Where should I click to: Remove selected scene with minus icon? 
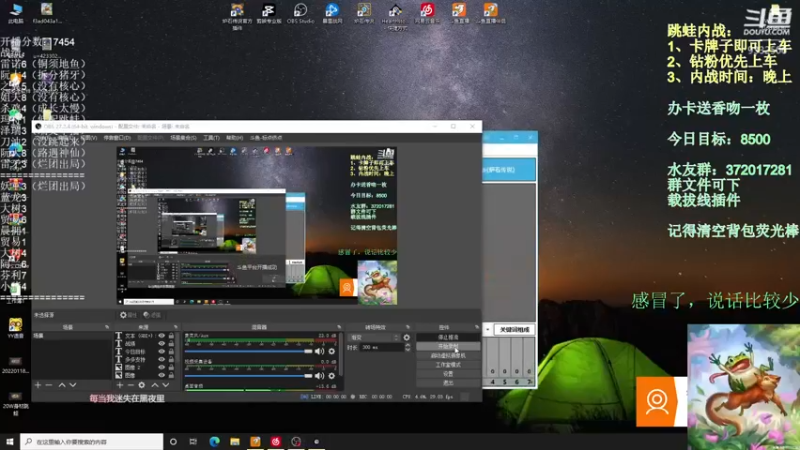(49, 385)
